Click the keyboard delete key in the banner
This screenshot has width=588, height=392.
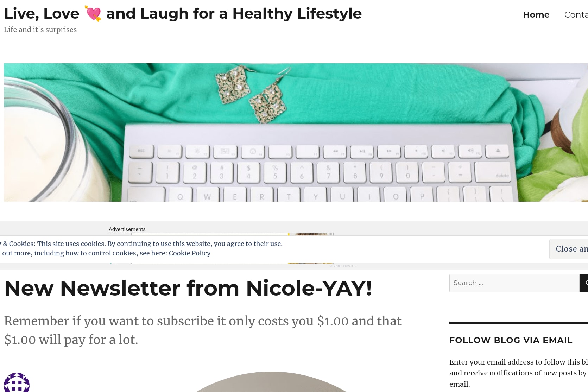(x=493, y=172)
